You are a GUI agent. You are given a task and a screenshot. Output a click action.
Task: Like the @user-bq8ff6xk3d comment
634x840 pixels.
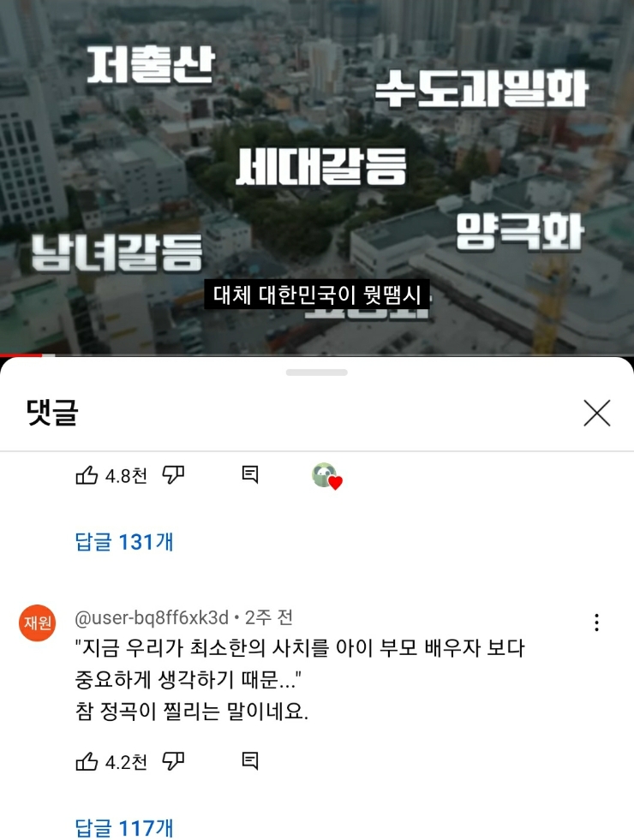click(87, 761)
